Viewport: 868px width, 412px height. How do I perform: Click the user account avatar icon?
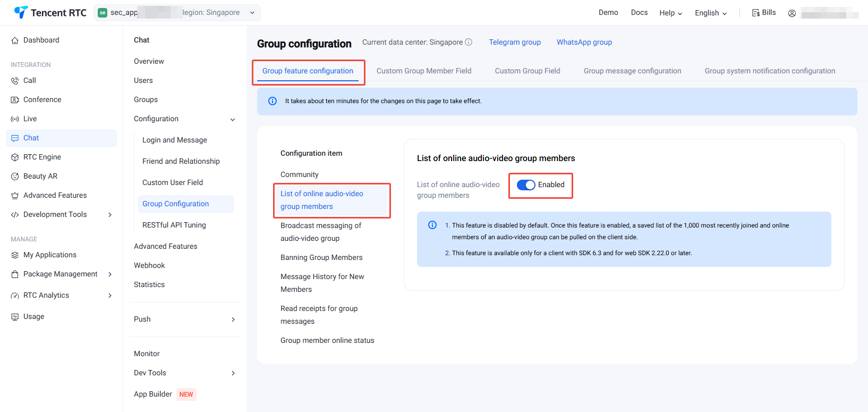coord(792,13)
